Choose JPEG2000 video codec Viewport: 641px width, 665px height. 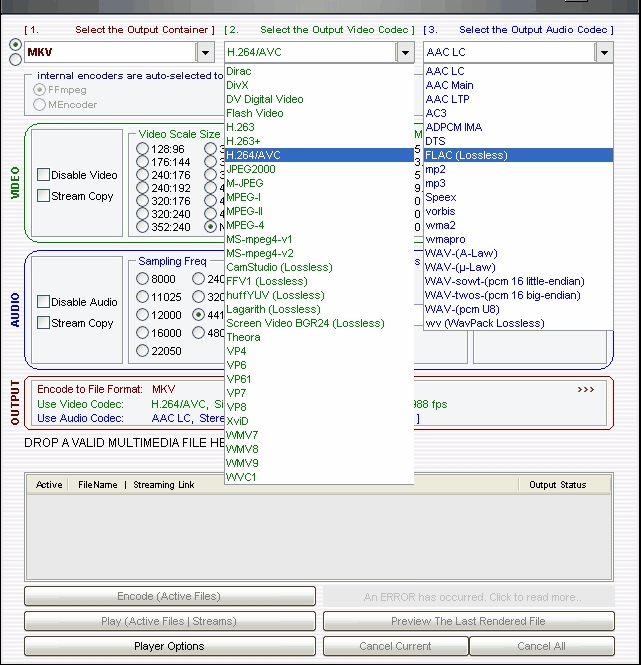(x=319, y=169)
